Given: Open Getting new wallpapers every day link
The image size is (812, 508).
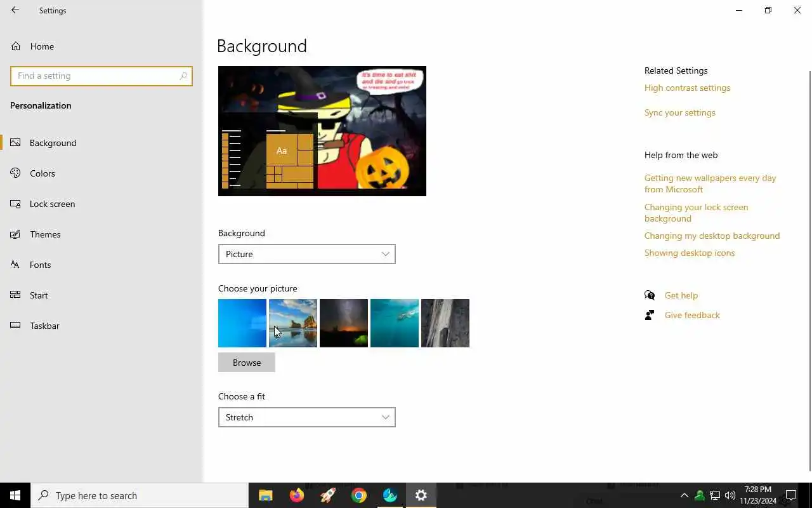Looking at the screenshot, I should (x=710, y=184).
